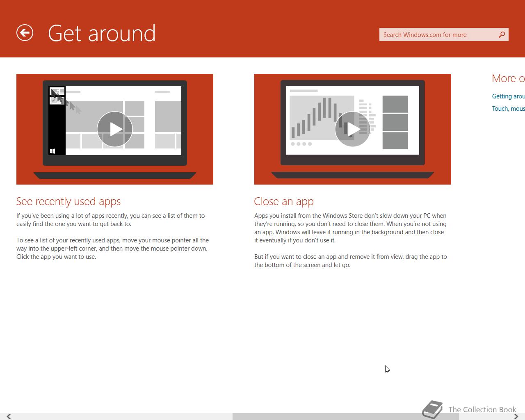Select the See recently used apps heading

pyautogui.click(x=68, y=201)
